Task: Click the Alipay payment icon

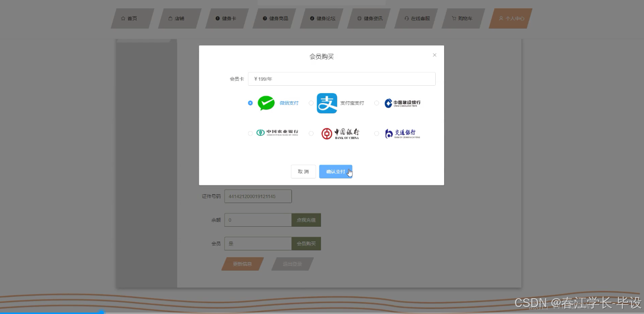Action: coord(326,103)
